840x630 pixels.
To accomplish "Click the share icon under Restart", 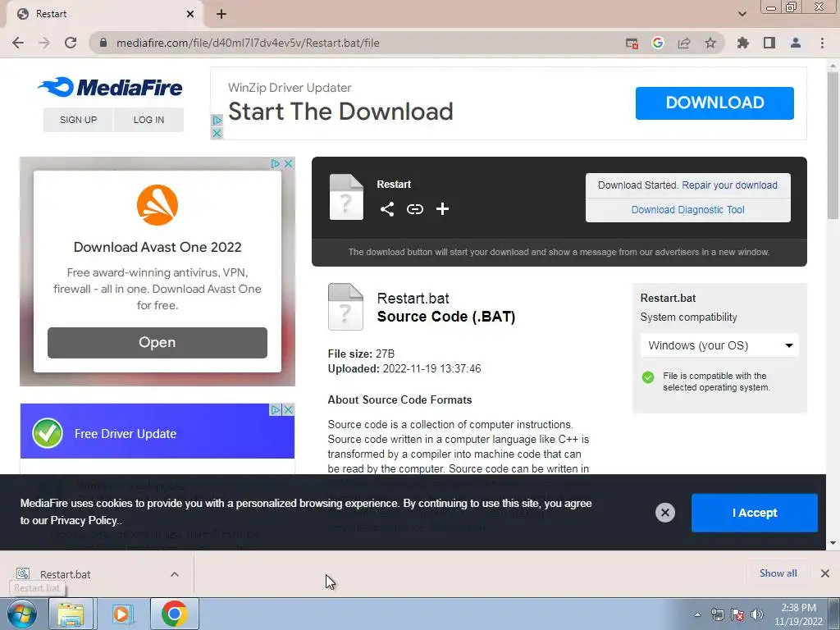I will [387, 209].
